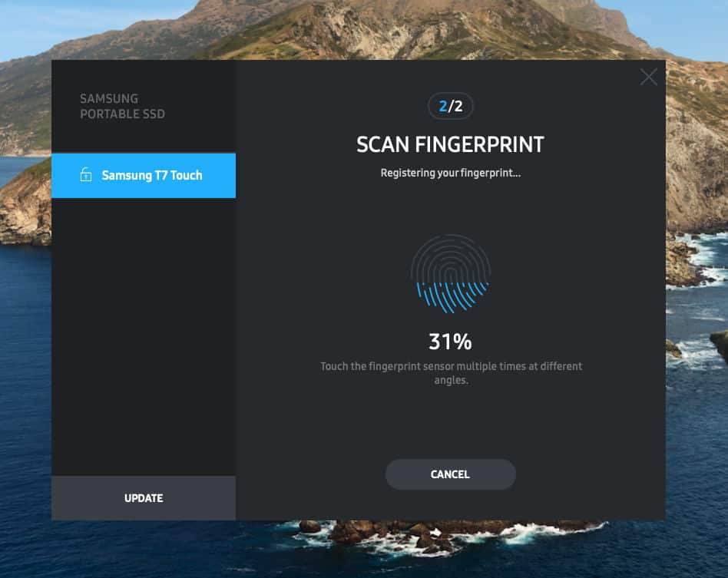Close the fingerprint setup dialog
This screenshot has height=578, width=728.
click(x=648, y=77)
